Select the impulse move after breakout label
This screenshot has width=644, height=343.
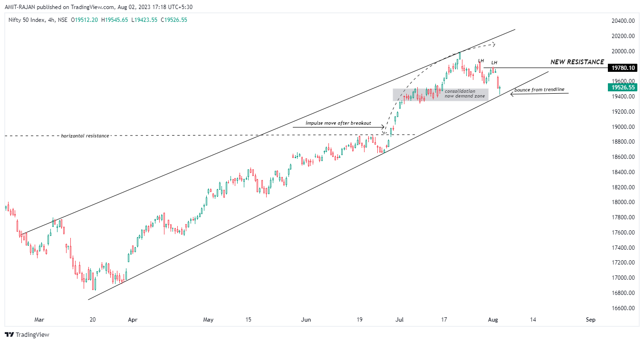[x=338, y=123]
